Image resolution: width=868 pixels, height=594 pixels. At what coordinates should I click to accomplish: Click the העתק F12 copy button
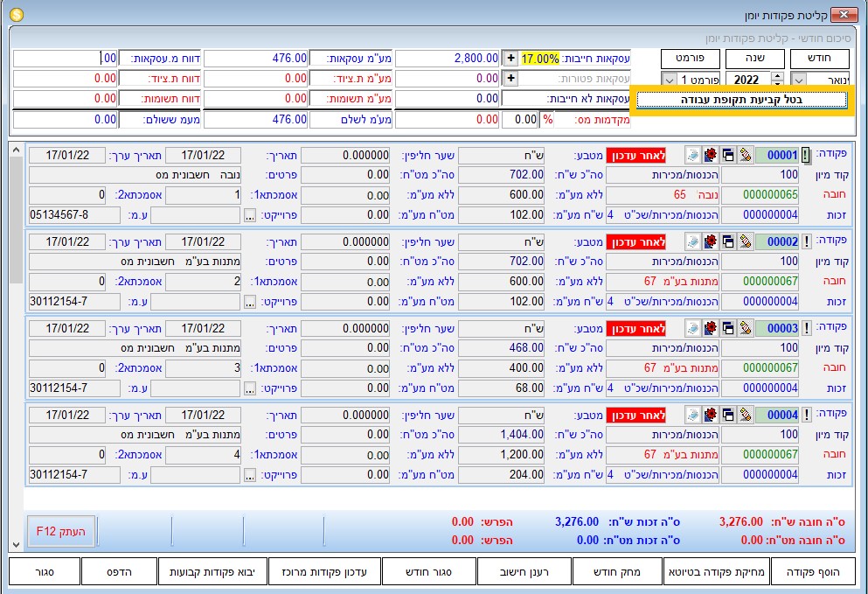pyautogui.click(x=61, y=531)
